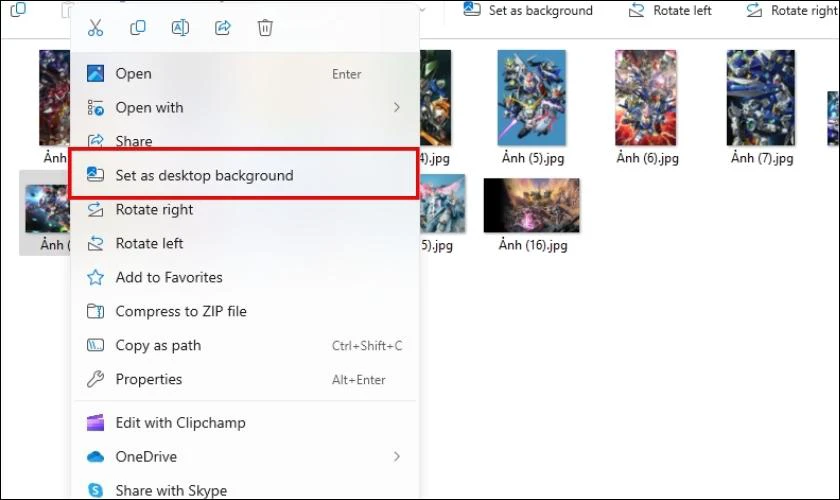Click the OneDrive cloud icon
Screen dimensions: 840x500
click(95, 457)
